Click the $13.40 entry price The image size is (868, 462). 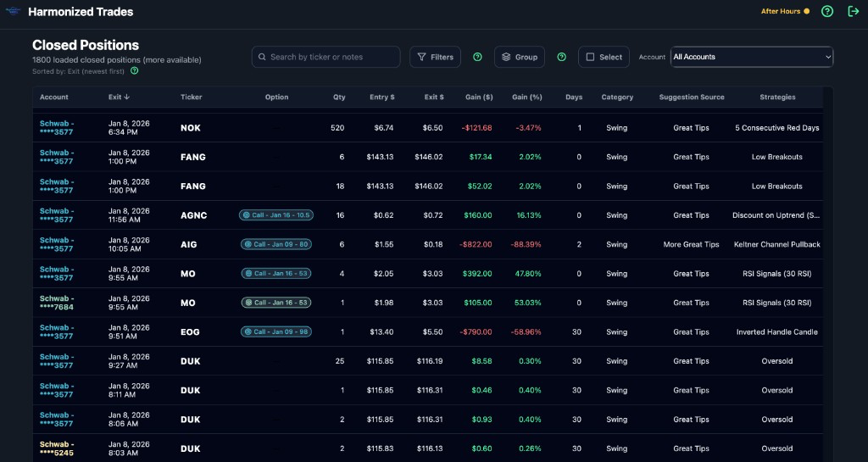click(x=381, y=332)
